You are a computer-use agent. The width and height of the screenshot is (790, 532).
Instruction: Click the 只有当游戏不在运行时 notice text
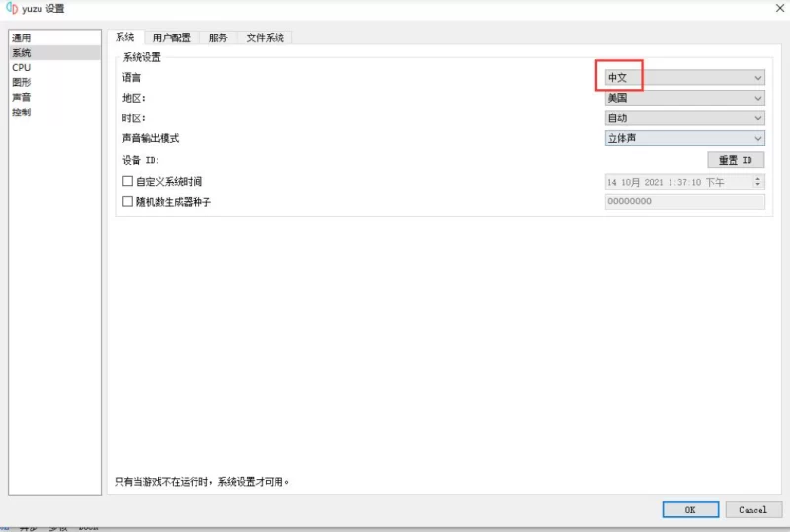pos(202,482)
